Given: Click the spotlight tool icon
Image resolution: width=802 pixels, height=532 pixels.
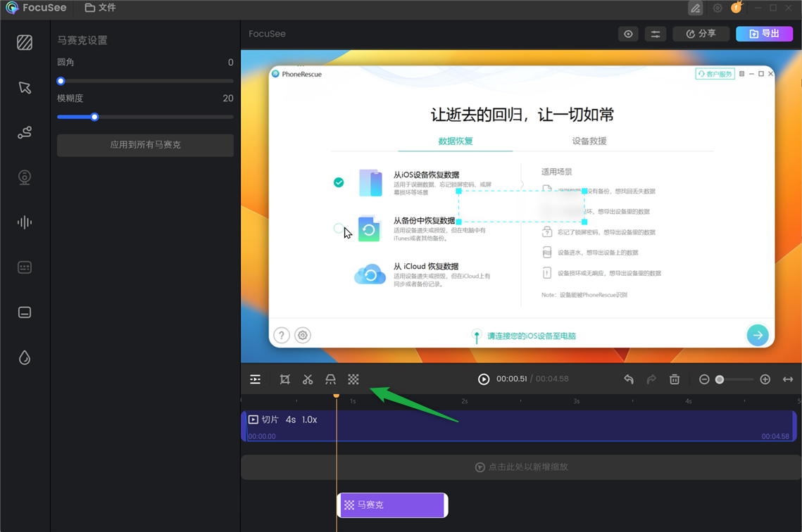Looking at the screenshot, I should [330, 379].
